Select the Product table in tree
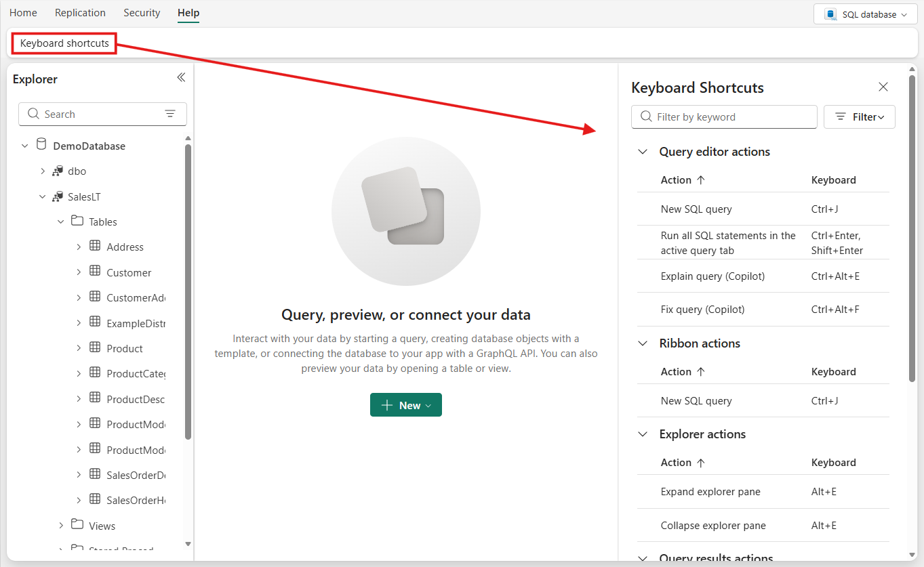Image resolution: width=924 pixels, height=567 pixels. pos(125,348)
